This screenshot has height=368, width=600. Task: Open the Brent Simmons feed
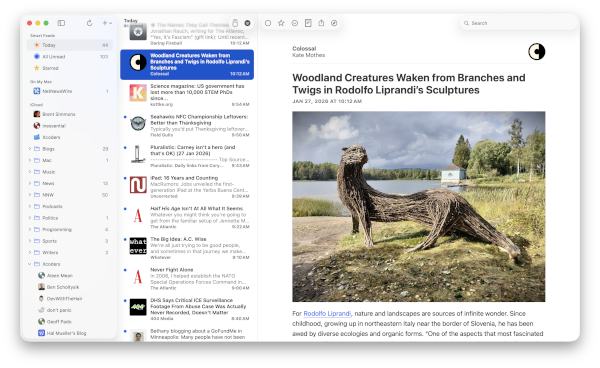click(x=70, y=114)
